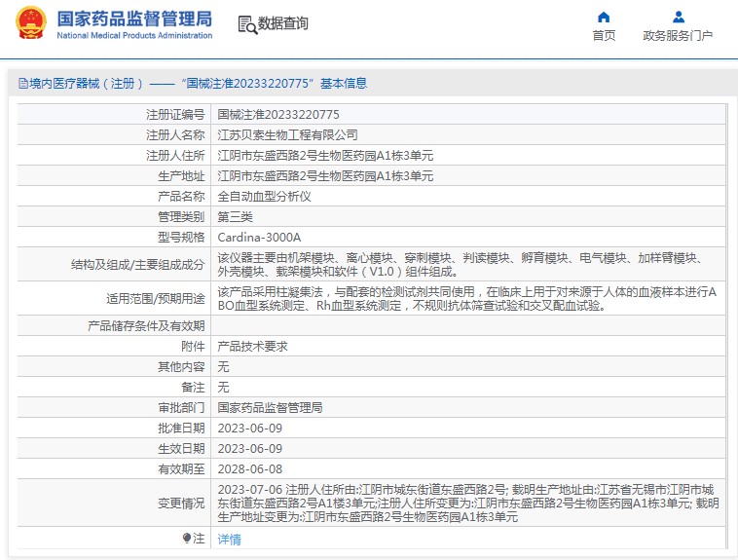The image size is (738, 560).
Task: Click the 第三类 management category value
Action: point(235,216)
